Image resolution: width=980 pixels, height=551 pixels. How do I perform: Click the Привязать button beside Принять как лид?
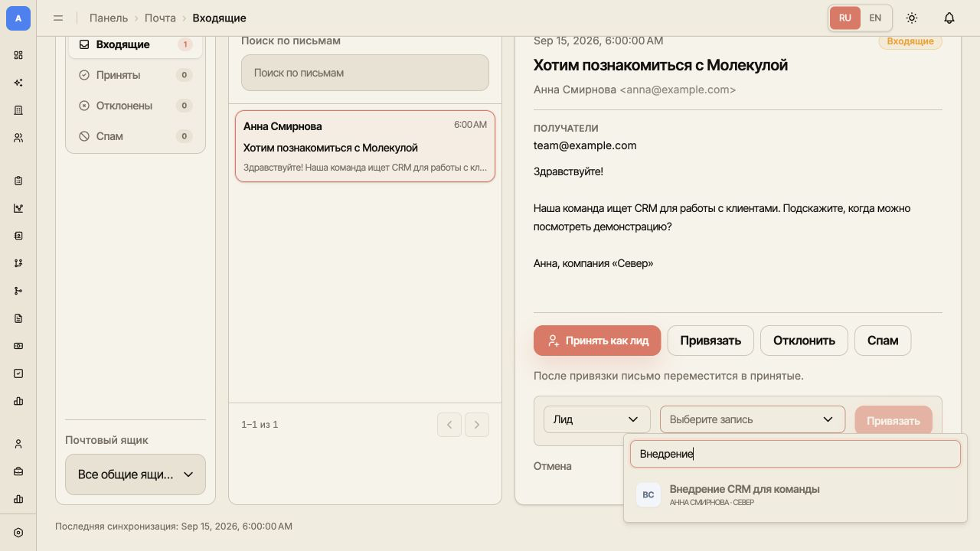coord(710,341)
